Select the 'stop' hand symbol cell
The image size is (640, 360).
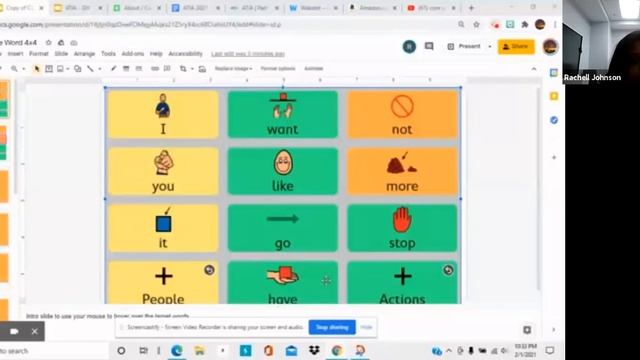(x=402, y=228)
